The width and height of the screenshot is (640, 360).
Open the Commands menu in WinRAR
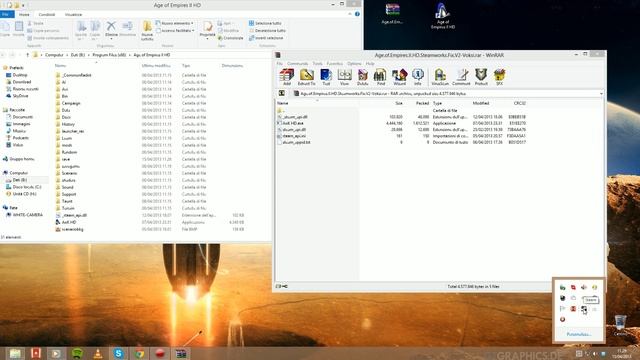tap(298, 63)
